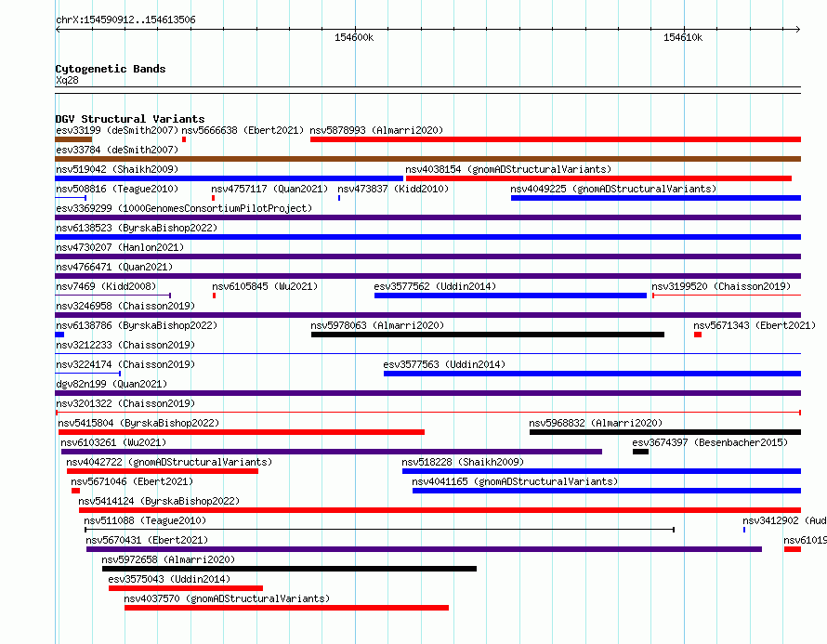This screenshot has height=644, width=827.
Task: Open nsv4049225 (gnomADStructuralVariants) label
Action: [613, 189]
